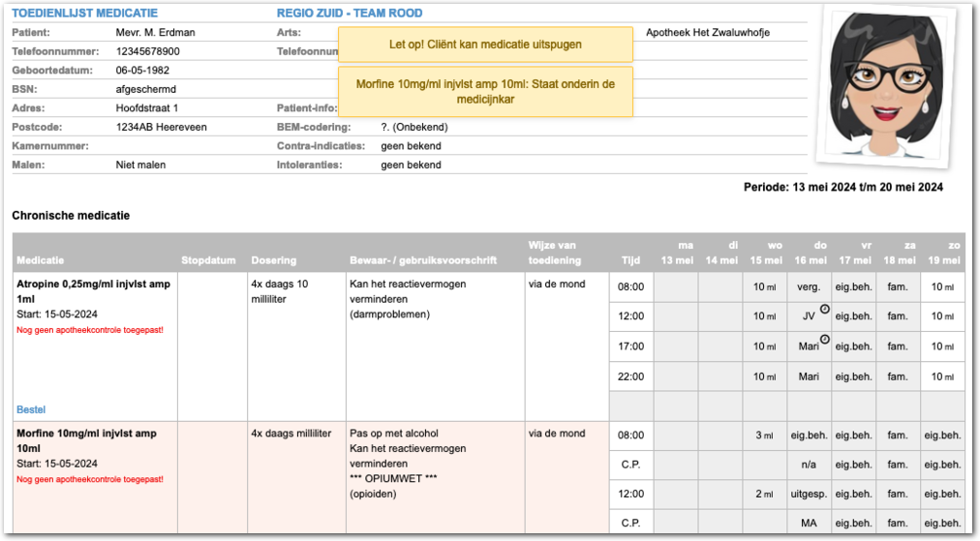This screenshot has width=980, height=541.
Task: Click clock icon beside Mari at 17:00
Action: click(824, 340)
